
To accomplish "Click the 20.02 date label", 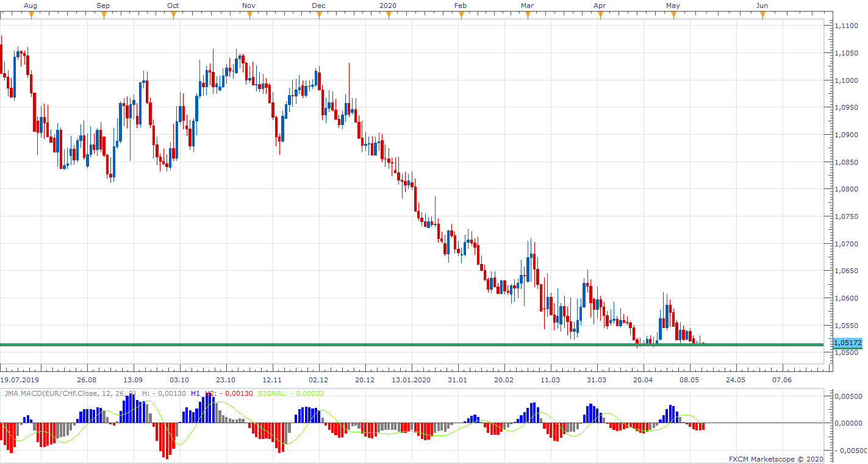I will click(504, 379).
